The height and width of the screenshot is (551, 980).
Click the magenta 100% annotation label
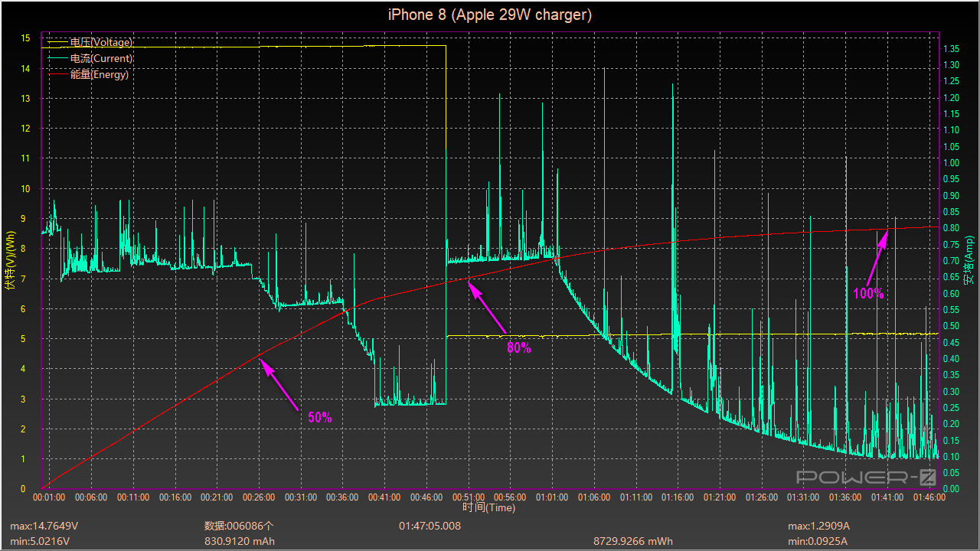click(868, 293)
